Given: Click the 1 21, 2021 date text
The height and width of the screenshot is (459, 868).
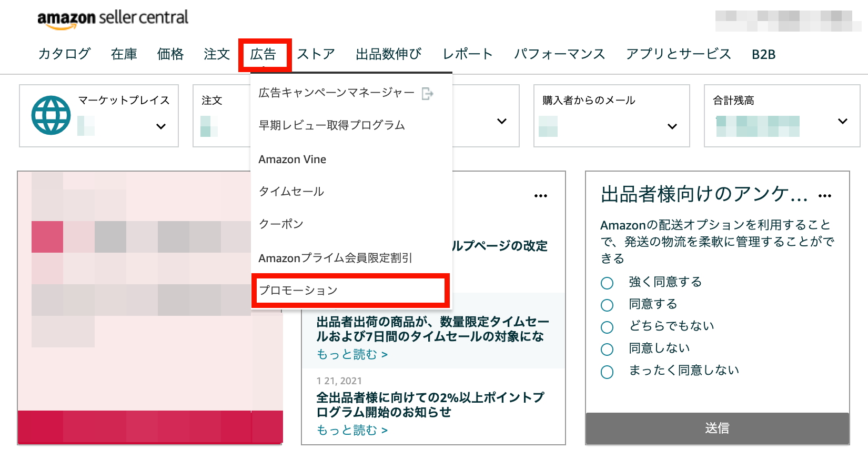Looking at the screenshot, I should tap(339, 381).
